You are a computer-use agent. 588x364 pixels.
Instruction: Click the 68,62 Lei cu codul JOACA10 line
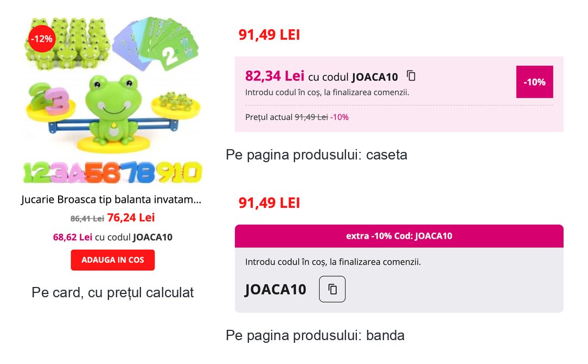112,237
